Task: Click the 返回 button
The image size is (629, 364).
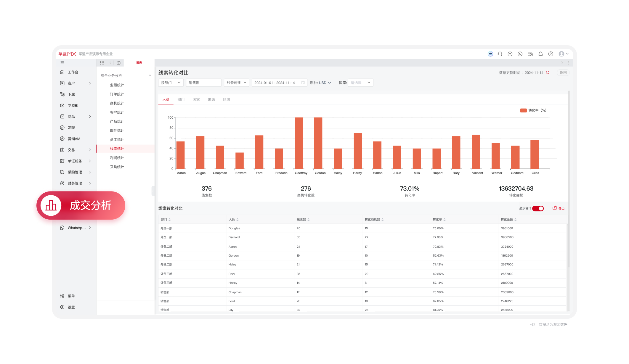Action: [563, 73]
